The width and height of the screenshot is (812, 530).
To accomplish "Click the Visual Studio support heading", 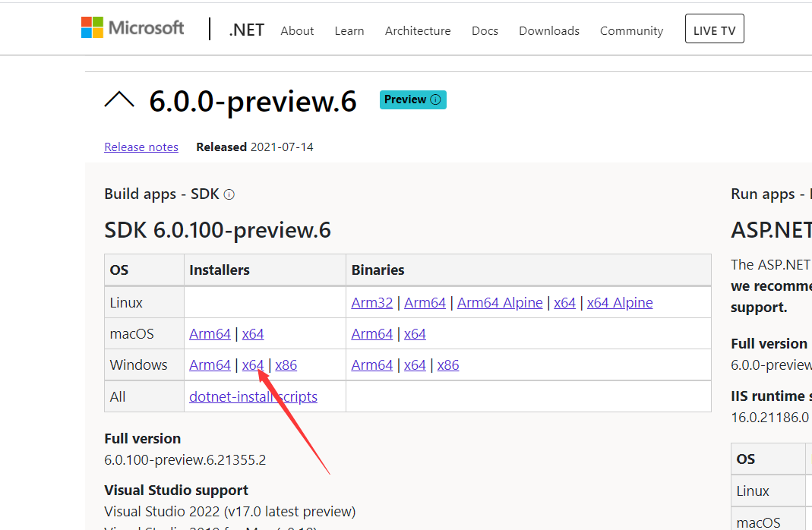I will (176, 491).
